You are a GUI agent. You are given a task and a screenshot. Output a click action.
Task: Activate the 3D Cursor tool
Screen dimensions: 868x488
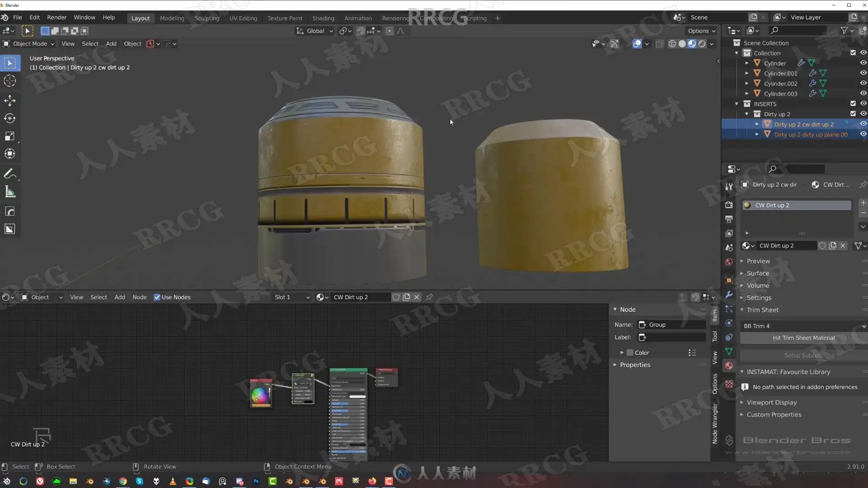click(9, 81)
